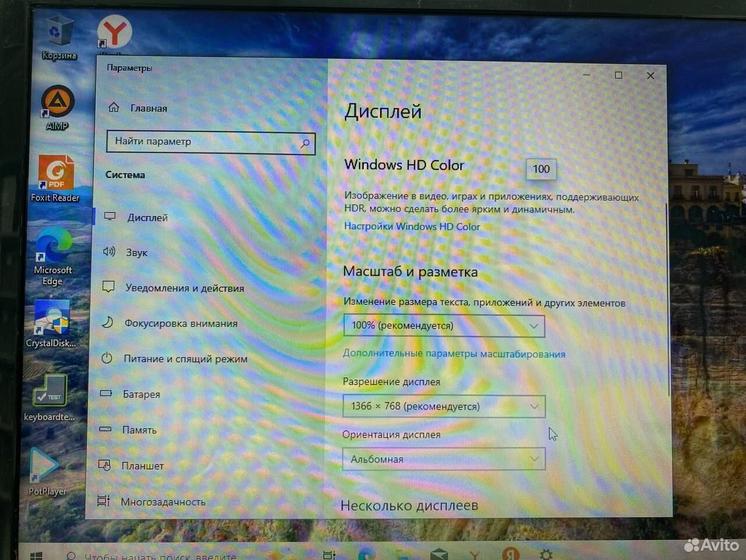This screenshot has width=746, height=560.
Task: Launch Microsoft Edge from desktop
Action: [52, 245]
